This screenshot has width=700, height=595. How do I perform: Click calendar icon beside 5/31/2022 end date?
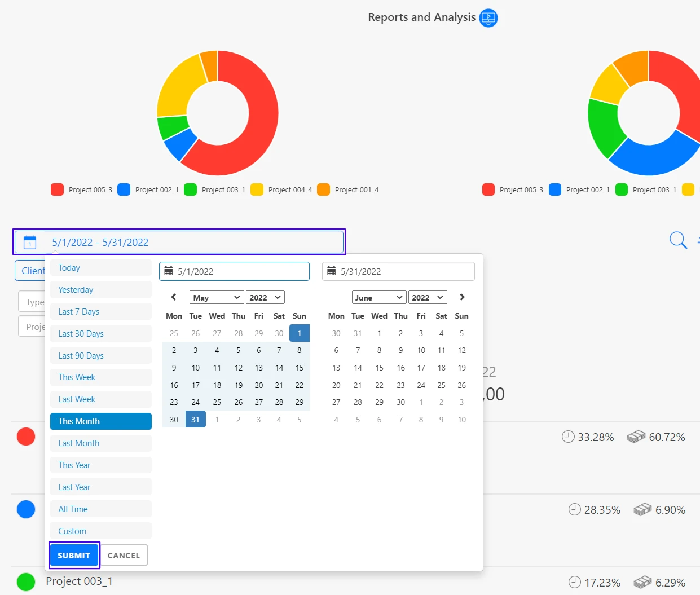[332, 271]
